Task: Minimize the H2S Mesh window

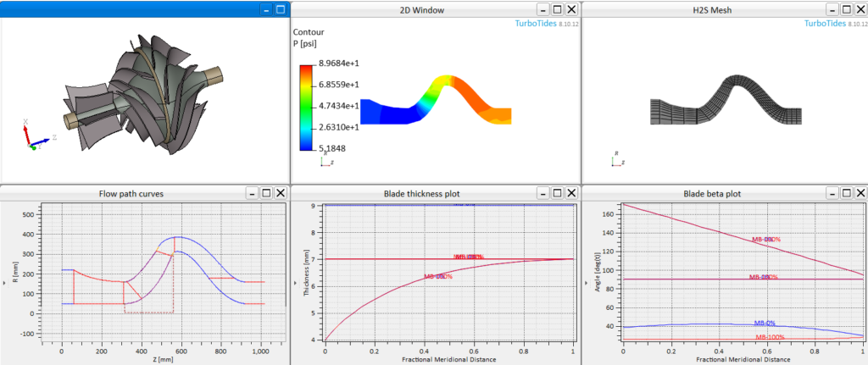Action: [x=832, y=9]
